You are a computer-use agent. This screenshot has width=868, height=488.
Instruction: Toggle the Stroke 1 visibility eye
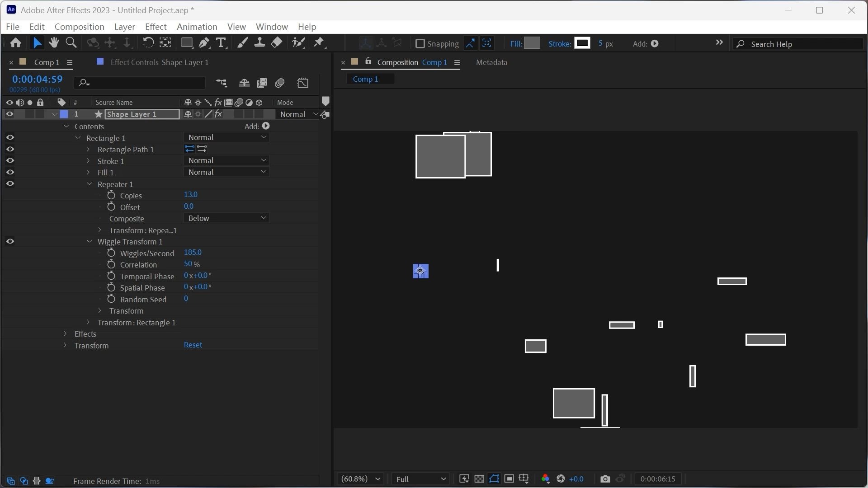coord(10,161)
